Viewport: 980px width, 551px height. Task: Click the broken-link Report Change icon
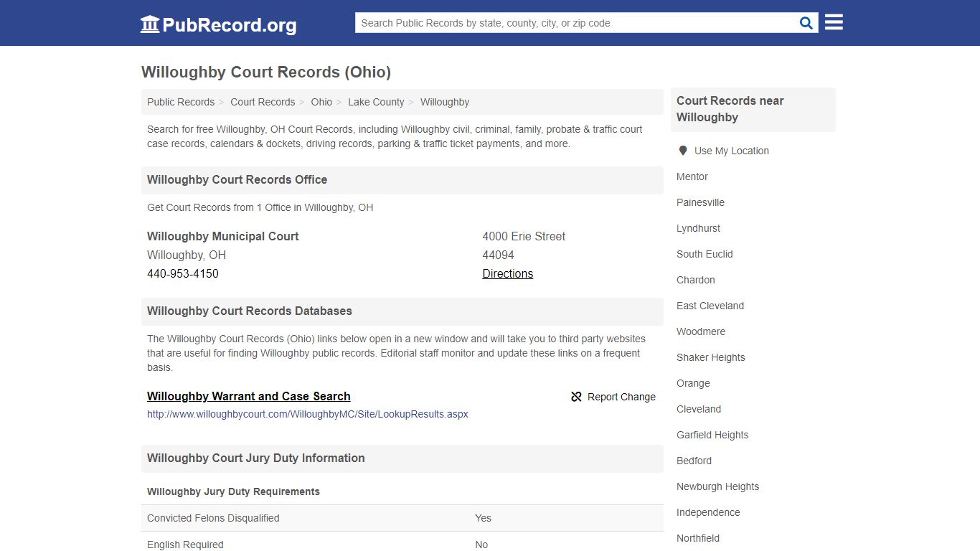(576, 397)
